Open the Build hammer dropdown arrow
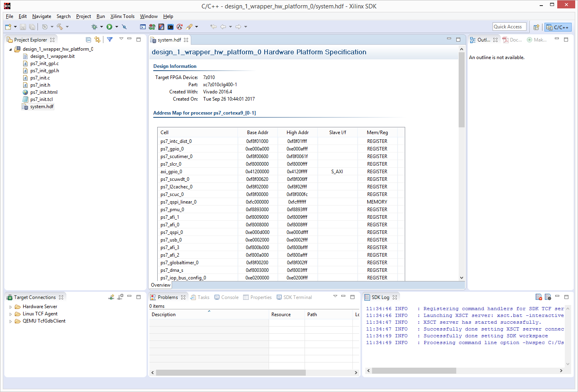 [67, 27]
